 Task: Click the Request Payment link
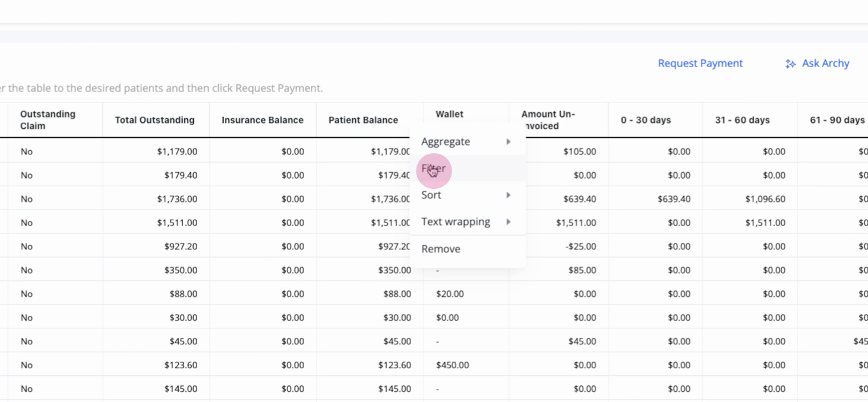pos(700,64)
